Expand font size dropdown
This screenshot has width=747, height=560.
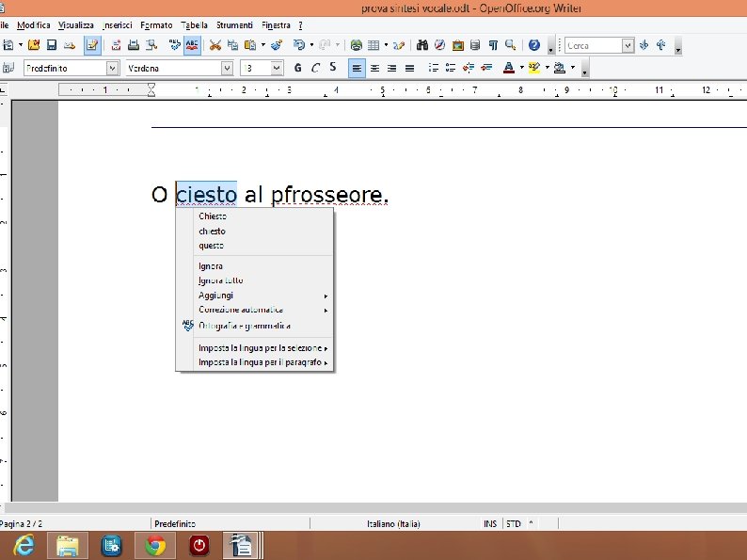[x=277, y=68]
